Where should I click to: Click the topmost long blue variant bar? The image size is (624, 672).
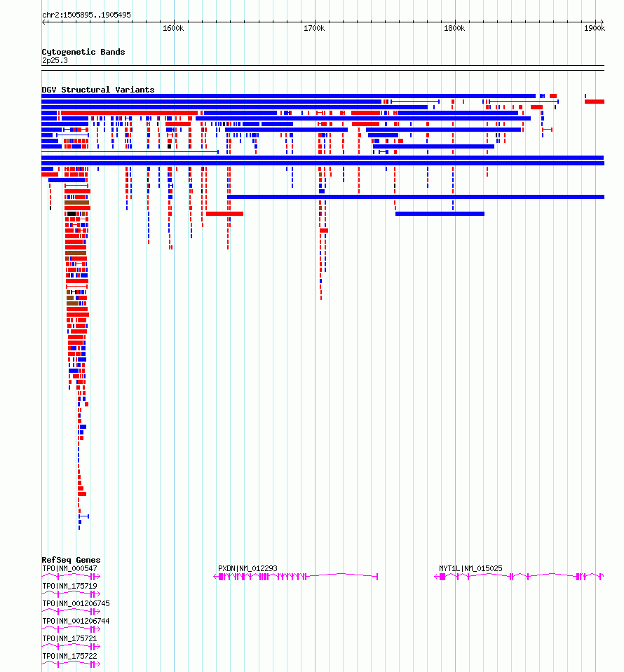click(289, 96)
